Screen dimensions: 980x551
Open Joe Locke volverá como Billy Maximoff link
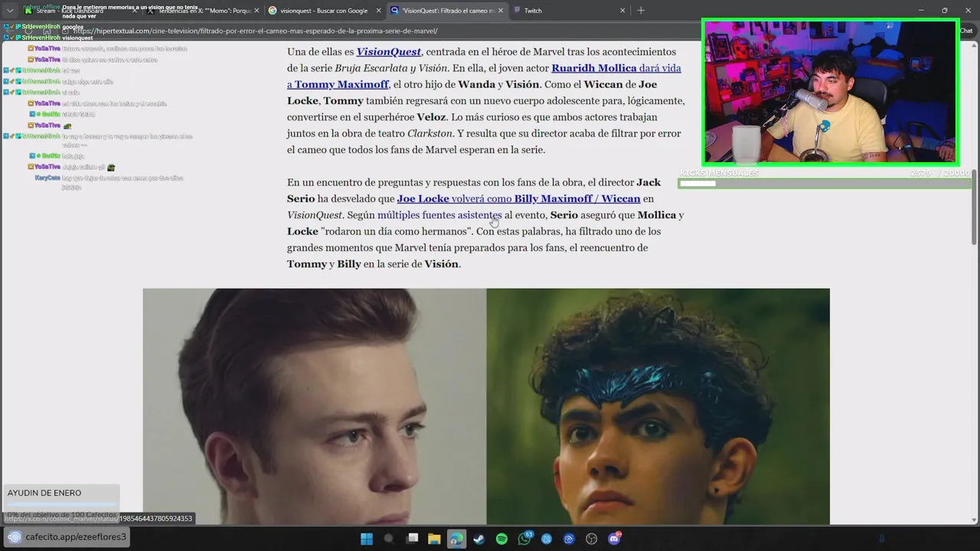[x=518, y=198]
